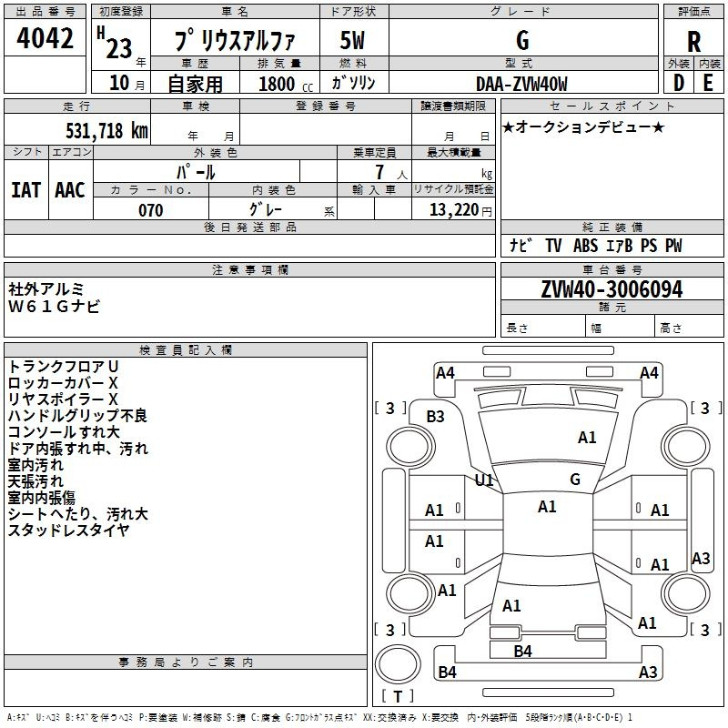Select the first registration year H23
The width and height of the screenshot is (728, 728).
coord(115,43)
